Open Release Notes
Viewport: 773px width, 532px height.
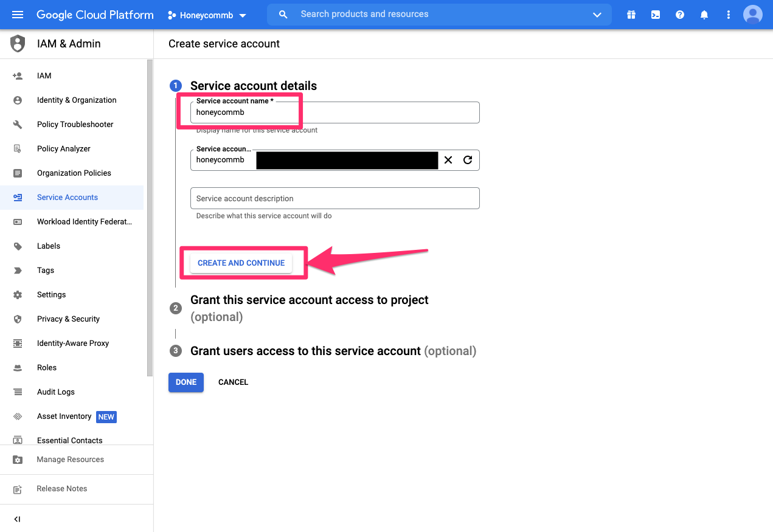click(62, 489)
